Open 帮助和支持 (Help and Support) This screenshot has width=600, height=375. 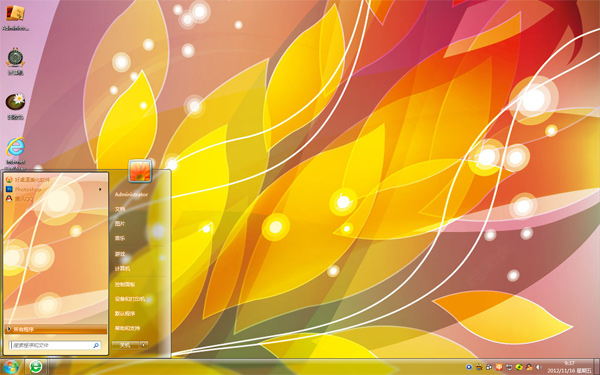tap(127, 328)
